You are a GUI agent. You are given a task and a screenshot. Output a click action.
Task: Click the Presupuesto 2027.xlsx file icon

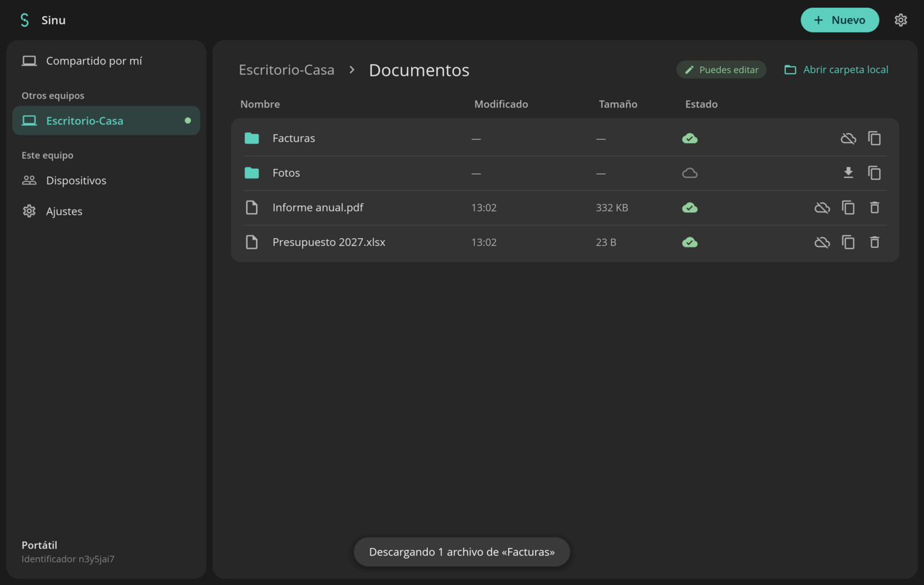click(x=251, y=242)
